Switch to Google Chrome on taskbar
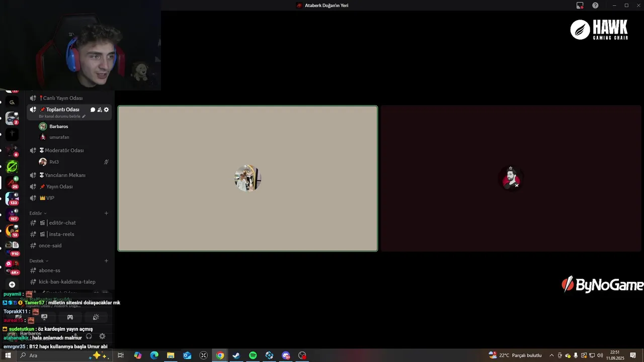This screenshot has height=362, width=644. 220,355
